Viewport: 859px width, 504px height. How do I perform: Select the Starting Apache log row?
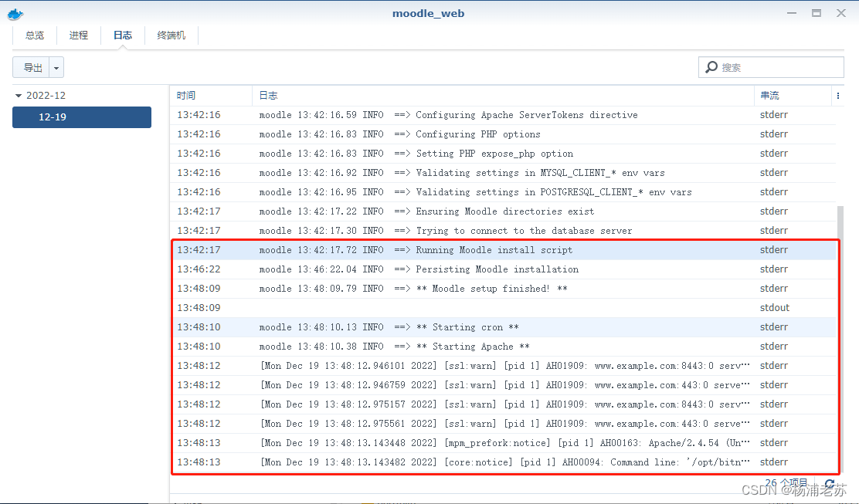503,347
